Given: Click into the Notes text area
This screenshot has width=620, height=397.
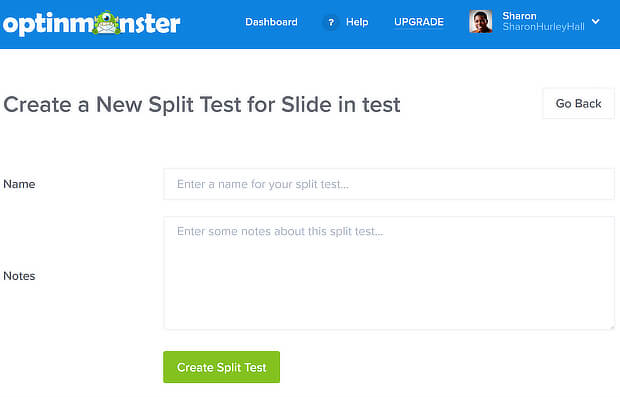Looking at the screenshot, I should (x=389, y=273).
